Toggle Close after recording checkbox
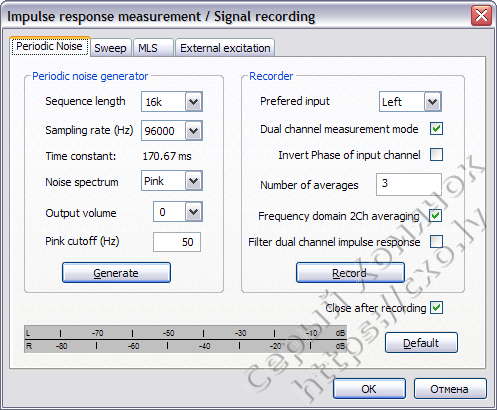This screenshot has width=497, height=410. [436, 308]
